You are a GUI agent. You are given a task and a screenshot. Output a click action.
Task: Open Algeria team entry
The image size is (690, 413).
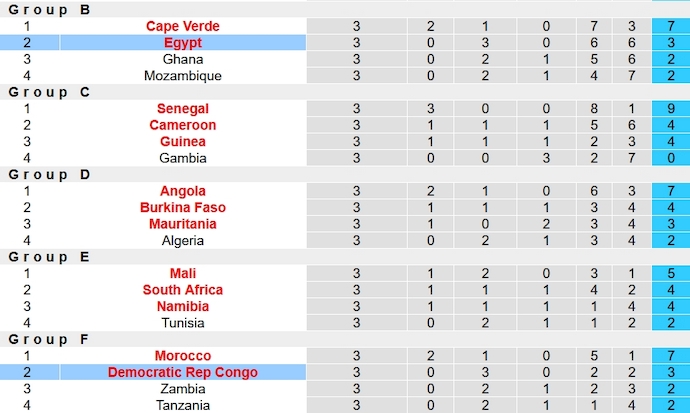click(182, 241)
